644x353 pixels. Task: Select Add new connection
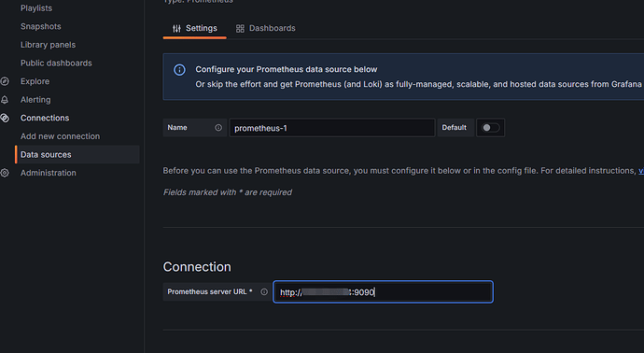(60, 136)
